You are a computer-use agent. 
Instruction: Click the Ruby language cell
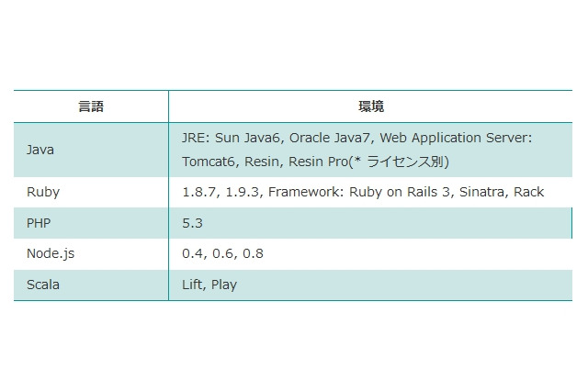coord(91,192)
